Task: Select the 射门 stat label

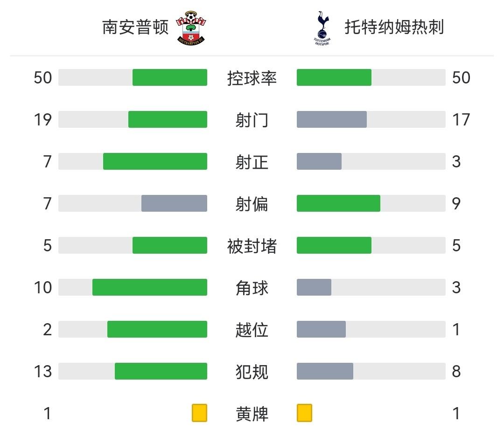Action: [x=252, y=120]
